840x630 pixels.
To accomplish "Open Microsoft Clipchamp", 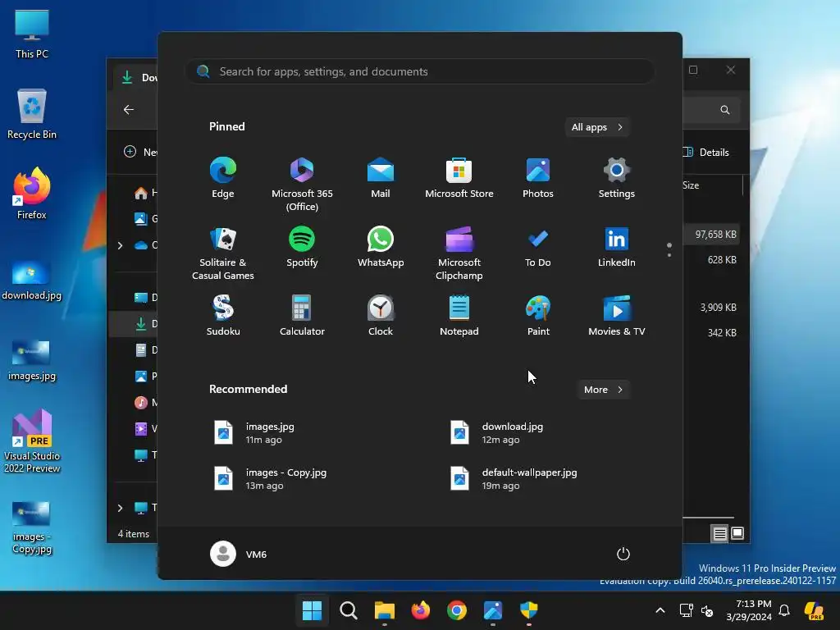I will click(x=459, y=253).
